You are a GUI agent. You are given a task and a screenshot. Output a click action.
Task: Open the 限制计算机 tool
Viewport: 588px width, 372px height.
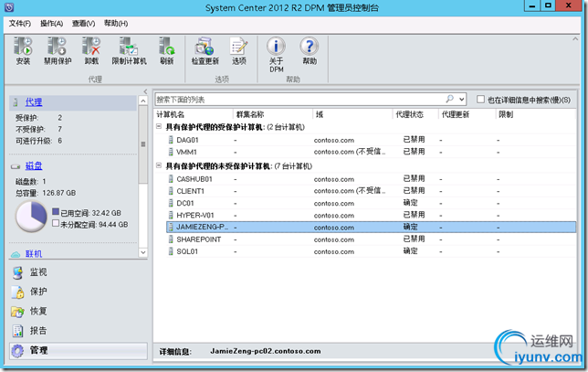coord(129,47)
